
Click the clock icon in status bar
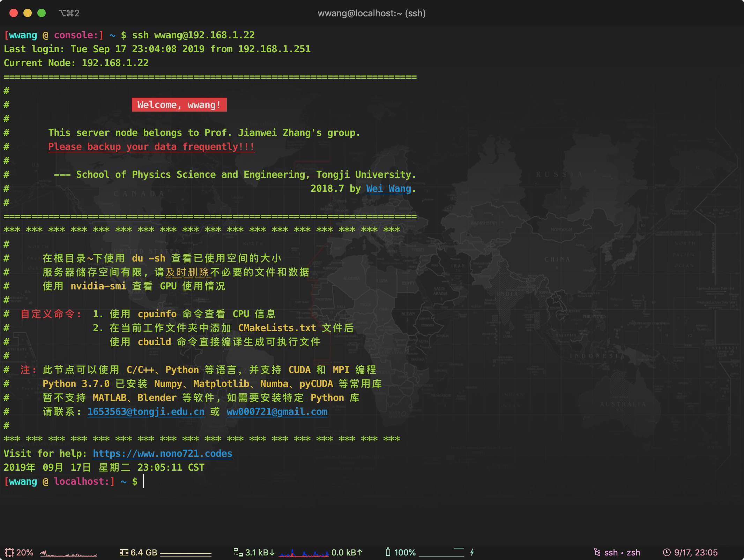point(667,552)
